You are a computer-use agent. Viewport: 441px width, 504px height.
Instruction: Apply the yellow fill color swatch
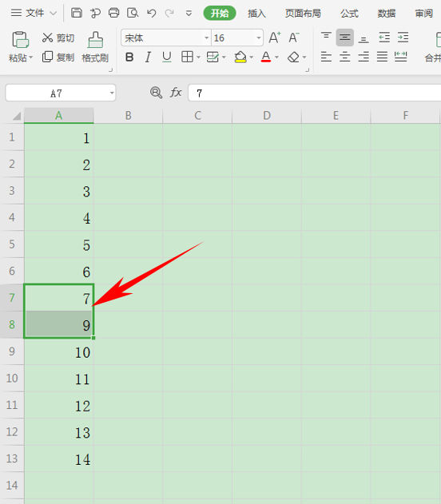point(240,58)
